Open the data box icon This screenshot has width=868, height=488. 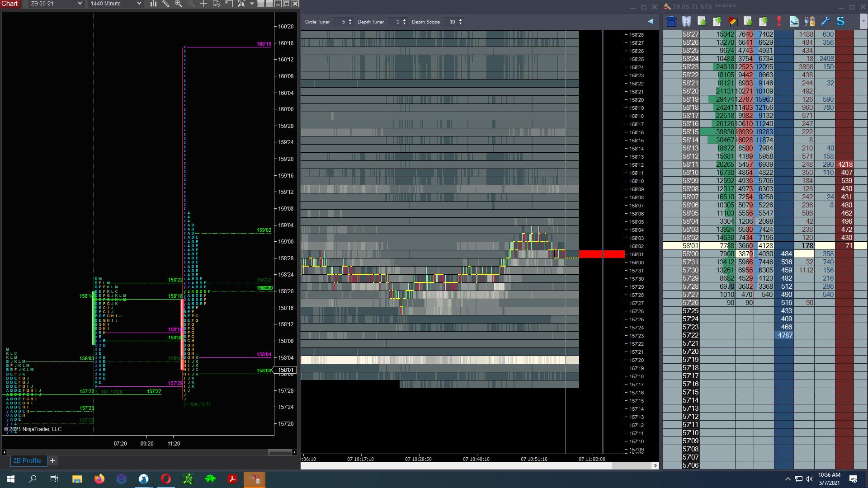pyautogui.click(x=217, y=4)
